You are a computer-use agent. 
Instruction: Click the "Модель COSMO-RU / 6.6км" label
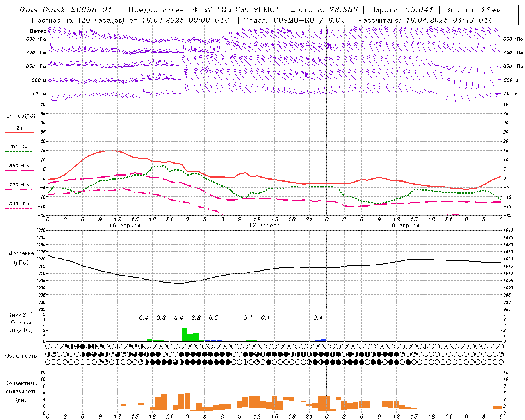coord(296,20)
